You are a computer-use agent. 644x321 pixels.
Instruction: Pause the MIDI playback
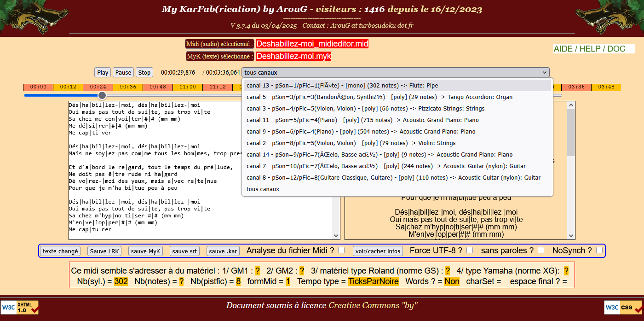[123, 72]
